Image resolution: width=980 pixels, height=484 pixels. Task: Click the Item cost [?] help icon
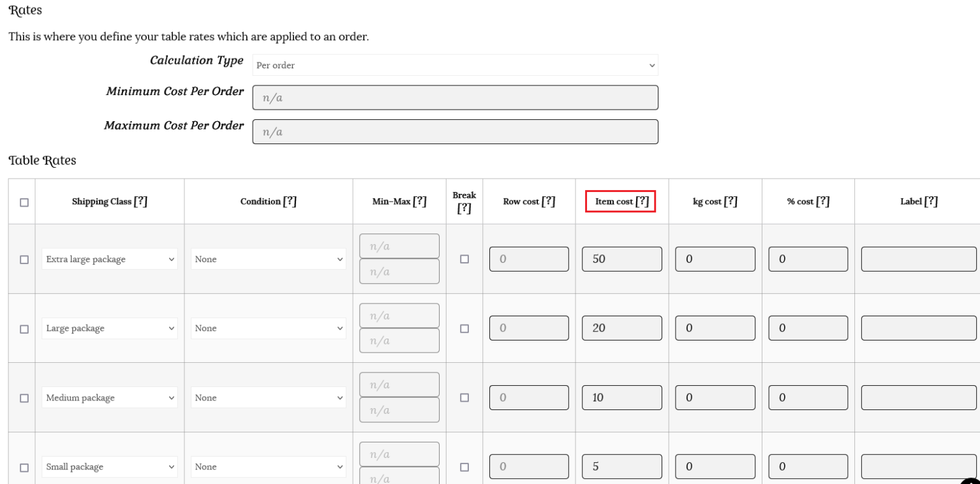pos(642,202)
